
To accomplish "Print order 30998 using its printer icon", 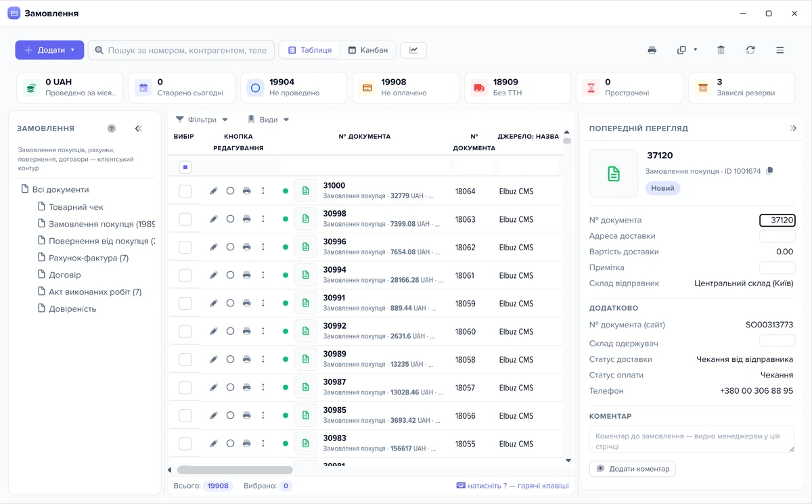I will [x=247, y=219].
